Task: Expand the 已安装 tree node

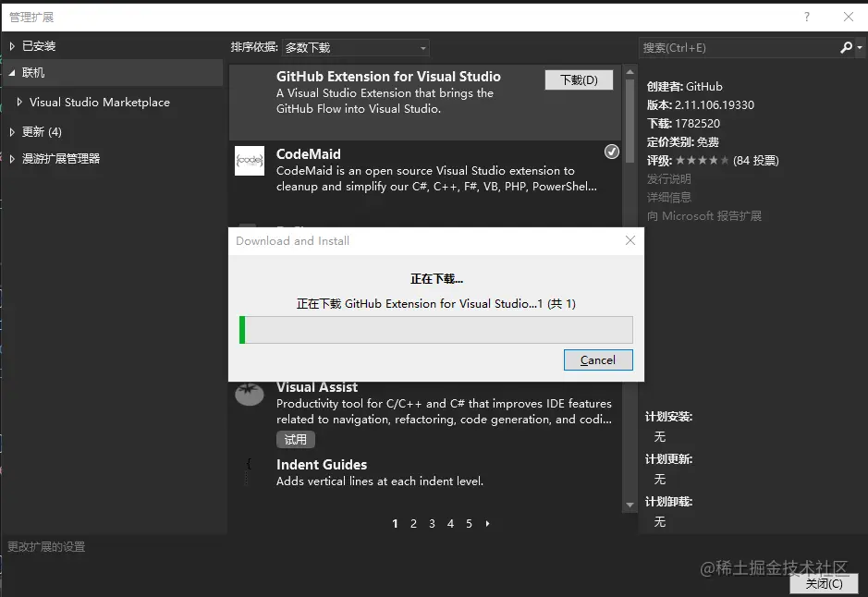Action: click(12, 46)
